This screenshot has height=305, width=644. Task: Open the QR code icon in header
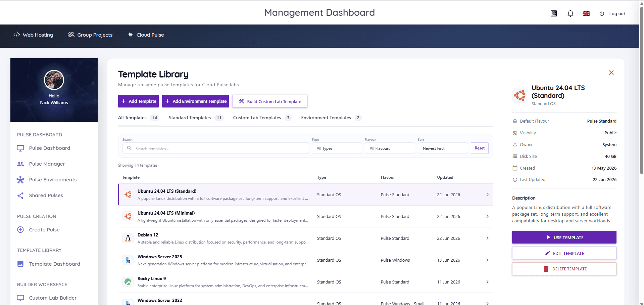click(x=554, y=13)
